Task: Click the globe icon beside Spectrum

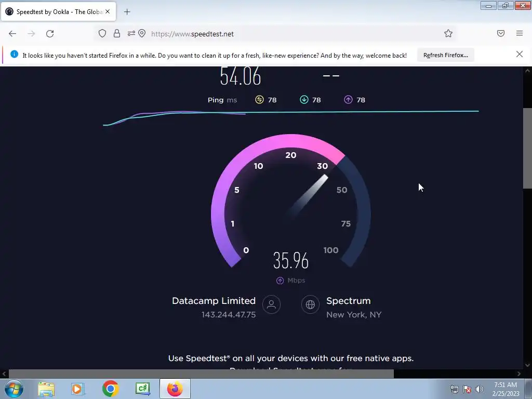Action: [310, 304]
